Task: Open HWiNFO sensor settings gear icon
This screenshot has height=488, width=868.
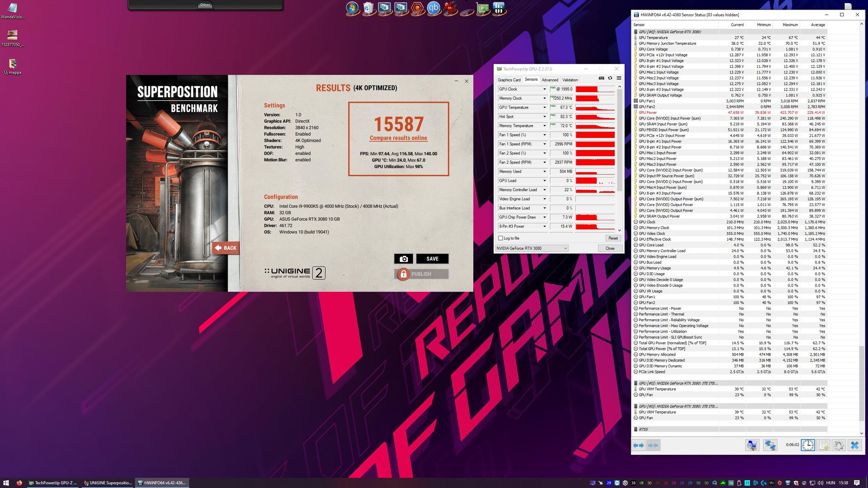Action: [839, 445]
